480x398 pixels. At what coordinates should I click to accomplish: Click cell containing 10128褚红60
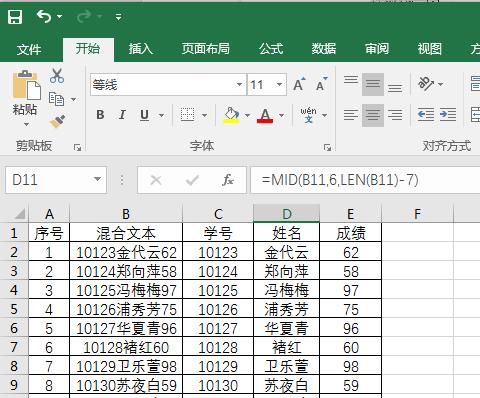[x=126, y=347]
